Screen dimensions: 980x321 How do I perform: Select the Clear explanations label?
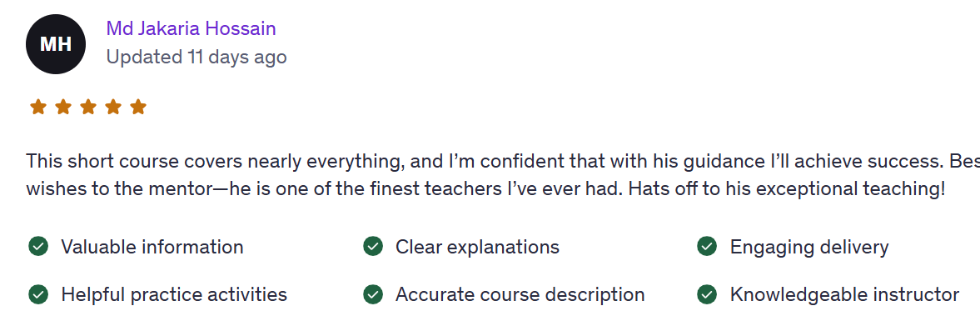(x=477, y=247)
